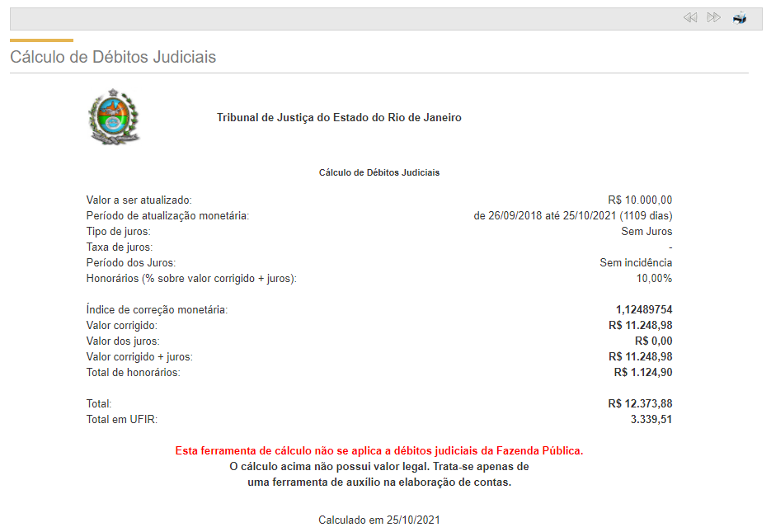The height and width of the screenshot is (532, 771).
Task: Click the label Total de honorários
Action: [134, 373]
